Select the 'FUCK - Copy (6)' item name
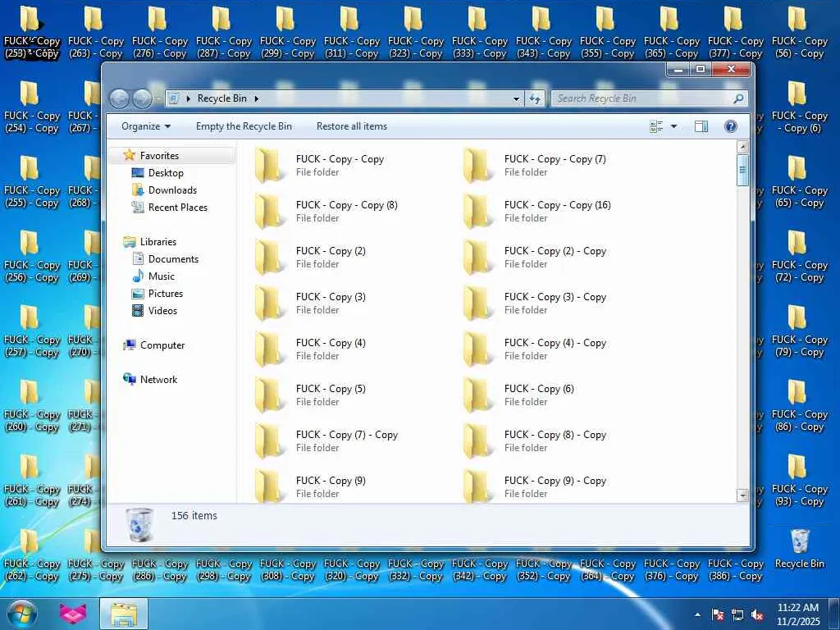The width and height of the screenshot is (840, 630). pyautogui.click(x=539, y=389)
